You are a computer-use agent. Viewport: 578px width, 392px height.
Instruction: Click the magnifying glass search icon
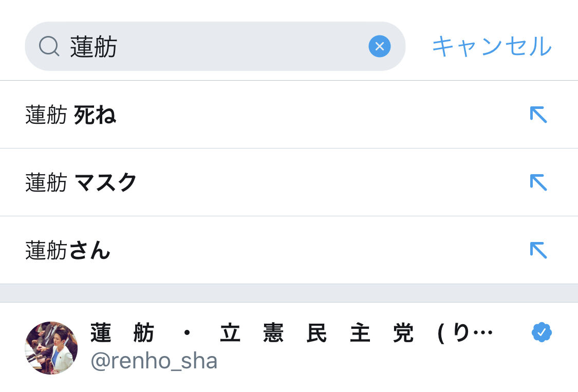pyautogui.click(x=49, y=46)
